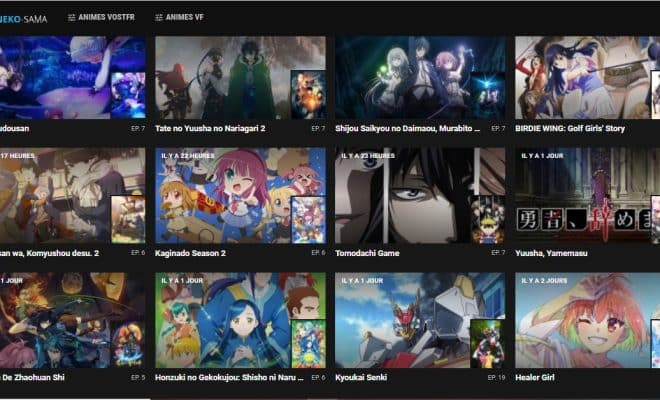Click the list icon beside ANIMES VF
The image size is (660, 400).
(x=159, y=17)
